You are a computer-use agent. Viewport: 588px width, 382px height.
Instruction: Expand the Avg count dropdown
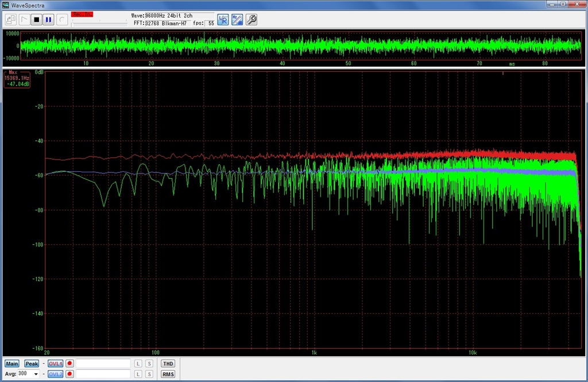coord(37,374)
